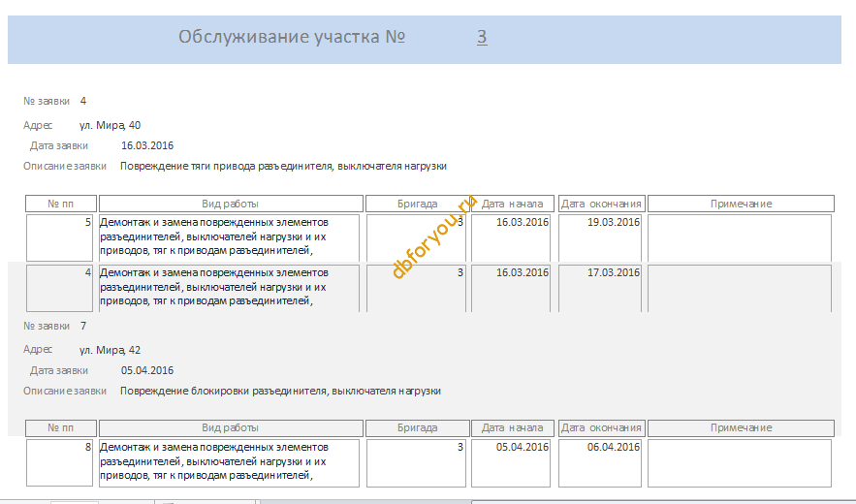Click the request number value 4

[83, 101]
